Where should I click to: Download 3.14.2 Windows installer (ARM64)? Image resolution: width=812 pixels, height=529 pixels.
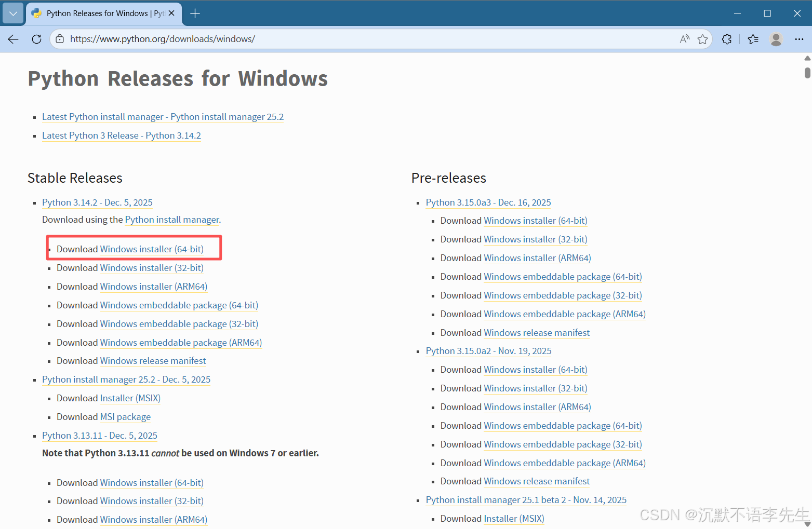click(x=153, y=287)
